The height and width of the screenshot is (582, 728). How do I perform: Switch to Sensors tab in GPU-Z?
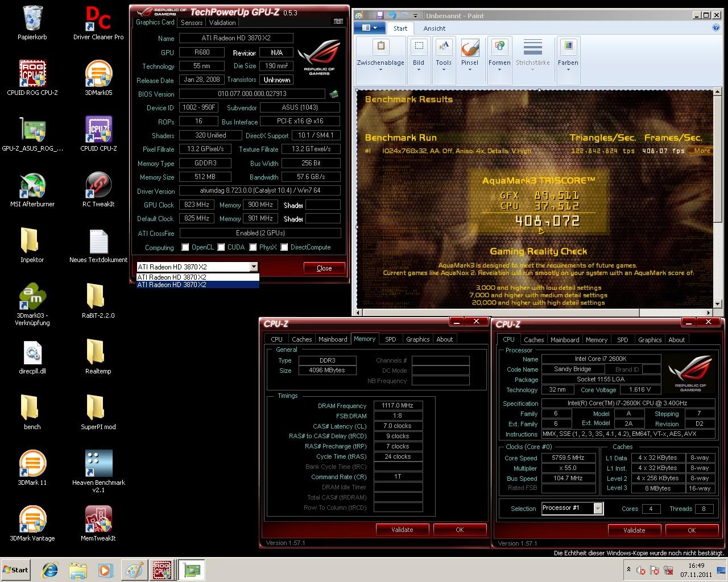coord(192,23)
